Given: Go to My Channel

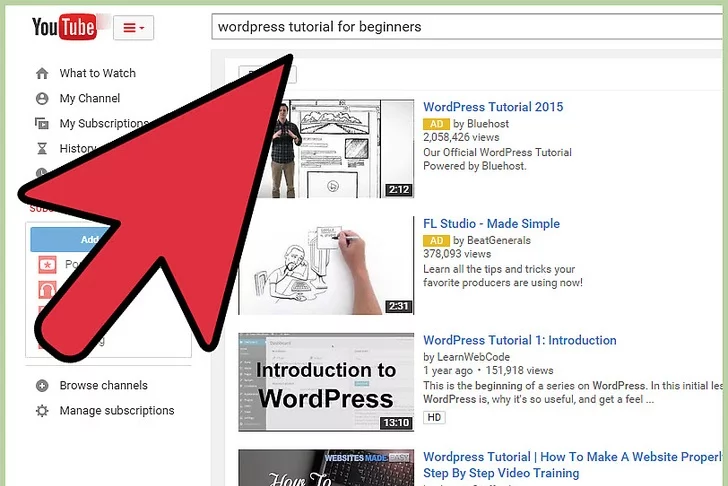Looking at the screenshot, I should pos(90,98).
